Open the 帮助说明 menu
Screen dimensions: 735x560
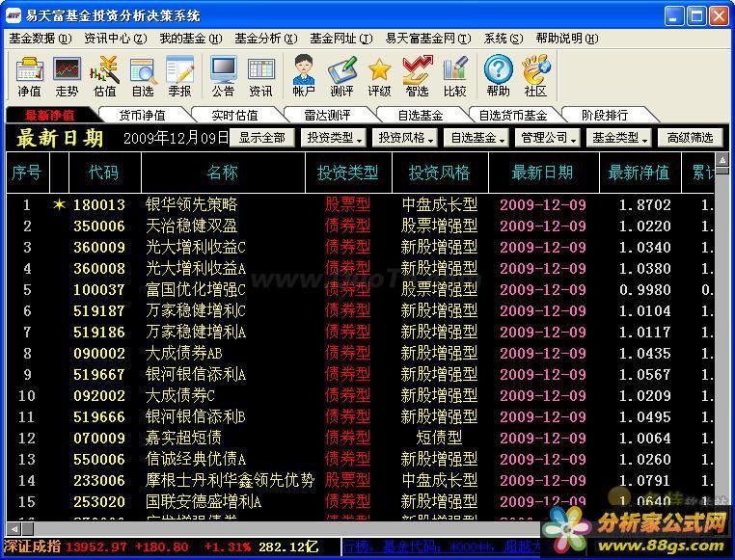pyautogui.click(x=567, y=39)
